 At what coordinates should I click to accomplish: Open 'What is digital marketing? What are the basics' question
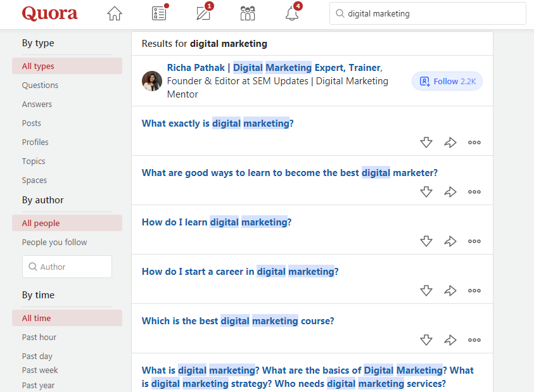tap(307, 377)
